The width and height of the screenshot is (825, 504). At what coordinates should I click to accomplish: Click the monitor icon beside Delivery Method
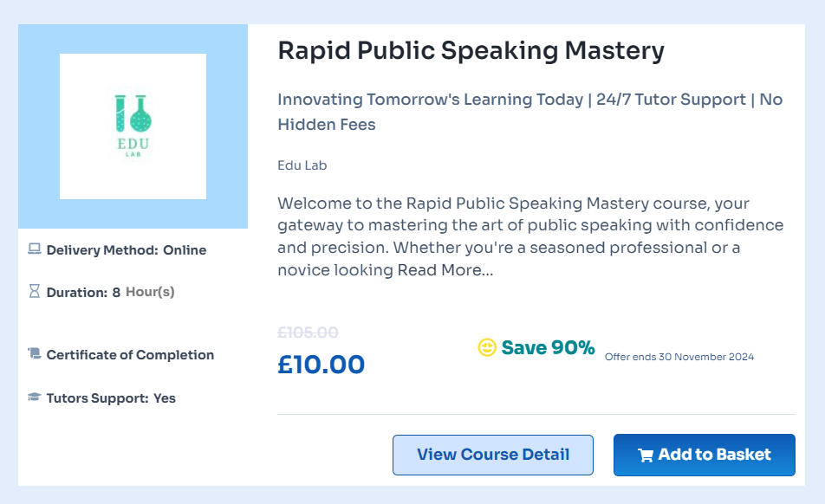(33, 250)
